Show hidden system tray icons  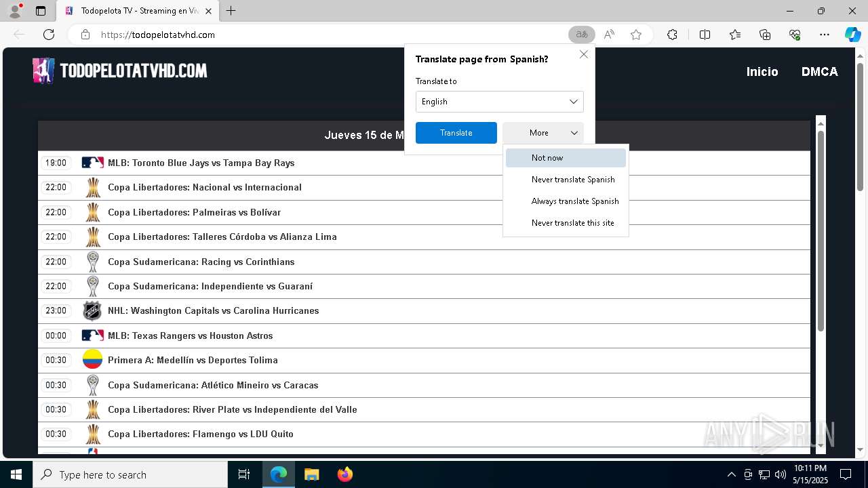731,474
